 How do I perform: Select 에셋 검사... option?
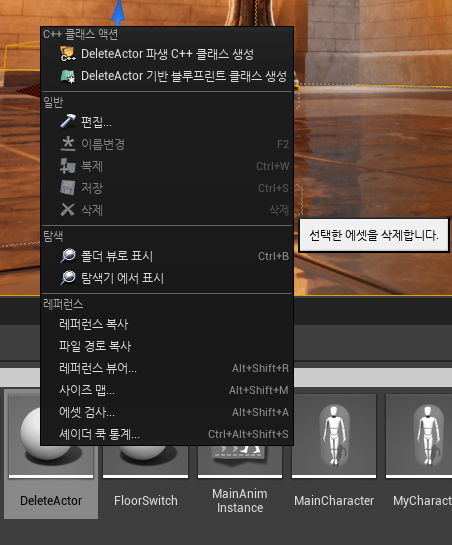point(167,412)
